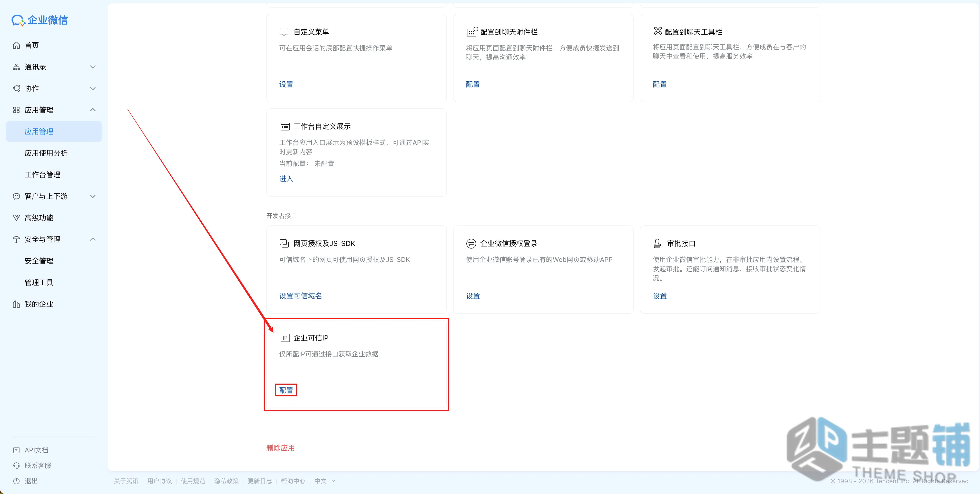The image size is (980, 494).
Task: Click the 配置到聊天工具栏 icon
Action: tap(658, 31)
